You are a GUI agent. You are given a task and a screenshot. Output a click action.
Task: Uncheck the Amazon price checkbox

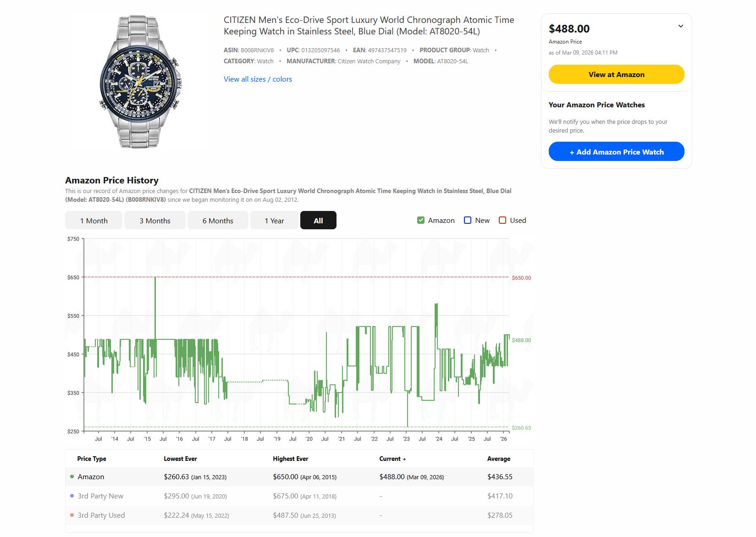[x=421, y=221]
